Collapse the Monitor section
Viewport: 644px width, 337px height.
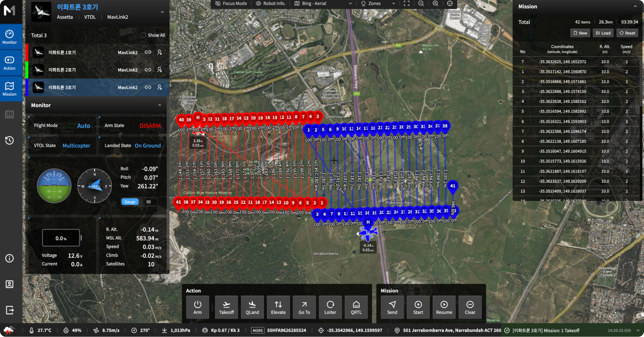click(160, 105)
